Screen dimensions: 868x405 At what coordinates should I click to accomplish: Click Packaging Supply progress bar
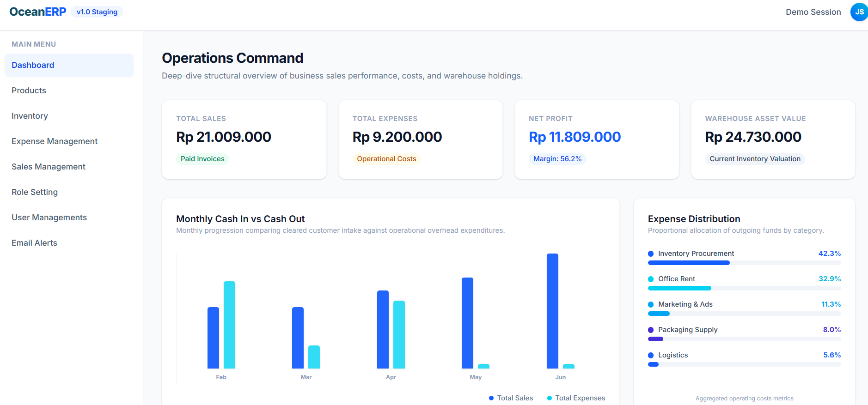point(745,339)
